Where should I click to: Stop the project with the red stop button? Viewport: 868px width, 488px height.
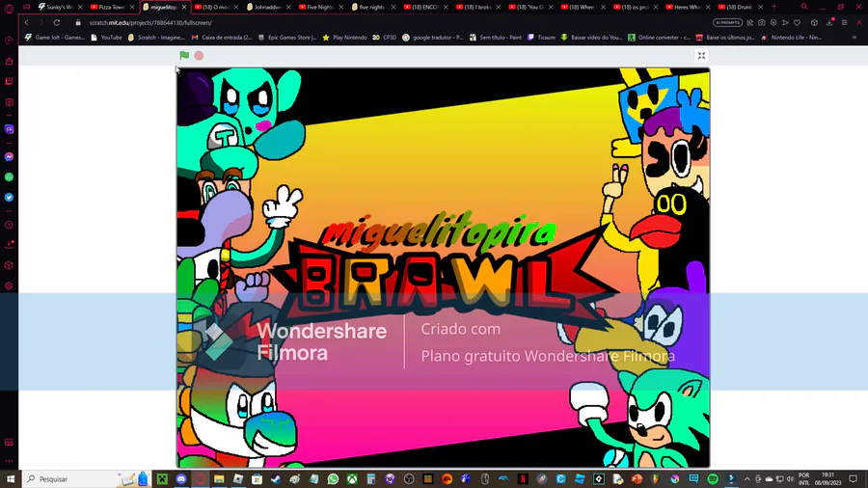[199, 55]
